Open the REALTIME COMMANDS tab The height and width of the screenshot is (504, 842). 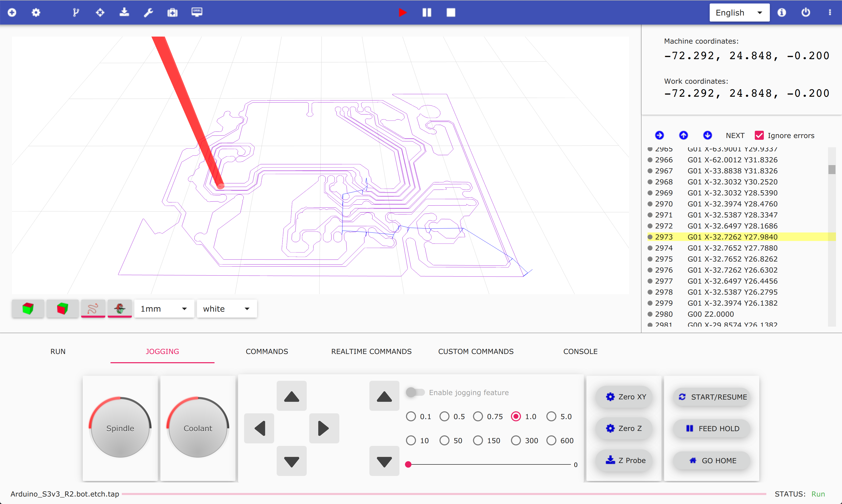(371, 351)
